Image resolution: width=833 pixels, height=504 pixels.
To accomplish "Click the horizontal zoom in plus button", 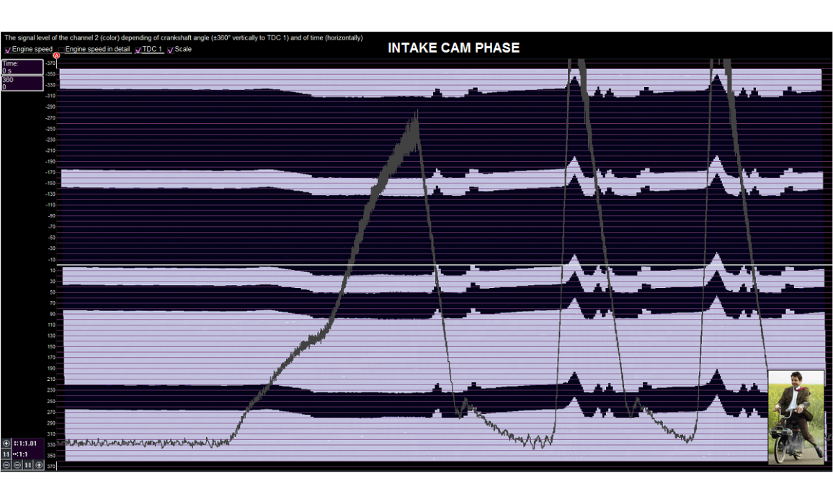I will [39, 465].
